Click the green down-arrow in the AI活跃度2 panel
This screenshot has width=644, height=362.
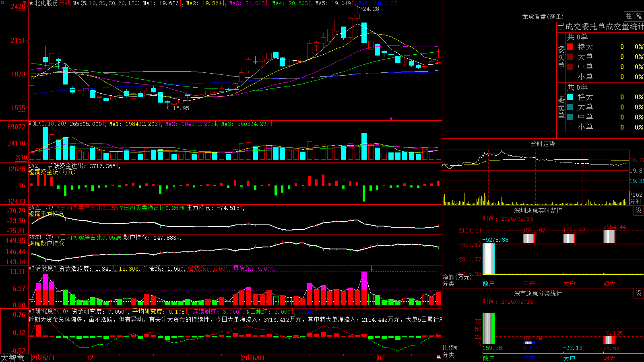click(x=372, y=269)
